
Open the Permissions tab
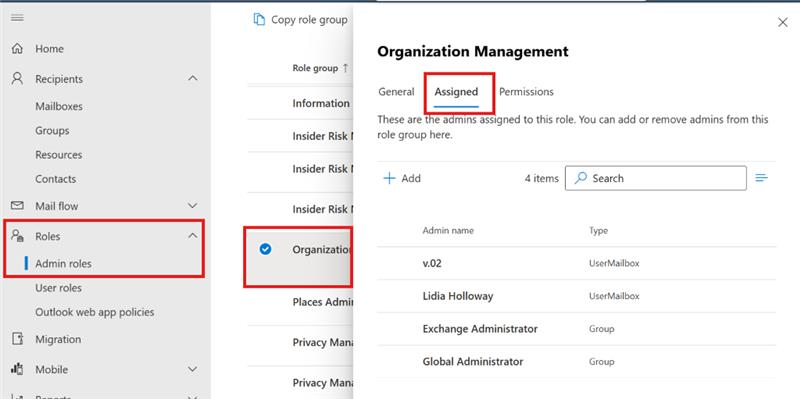click(x=526, y=92)
